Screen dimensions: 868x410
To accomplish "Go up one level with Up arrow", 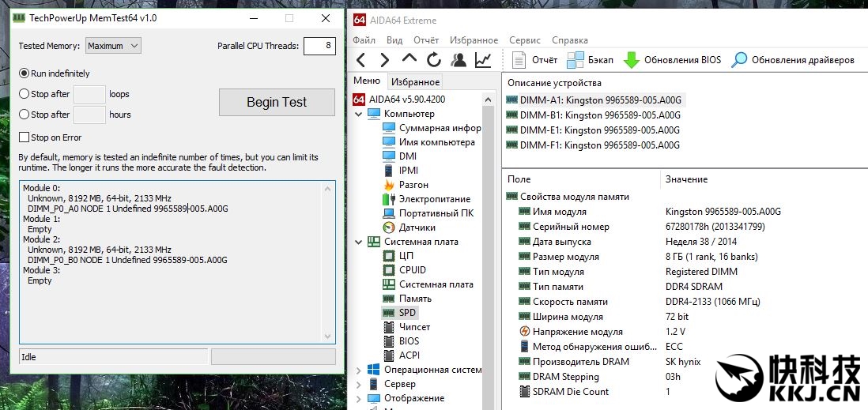I will (409, 60).
